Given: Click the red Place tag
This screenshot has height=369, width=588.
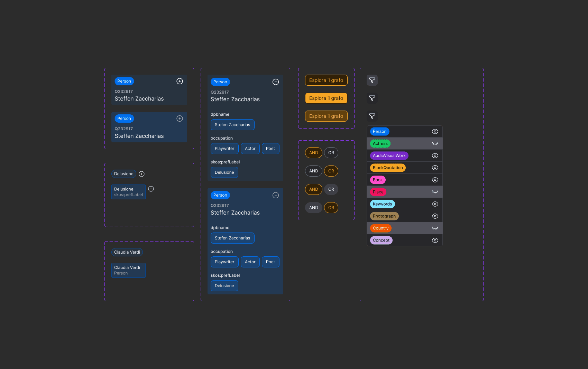Looking at the screenshot, I should [378, 192].
